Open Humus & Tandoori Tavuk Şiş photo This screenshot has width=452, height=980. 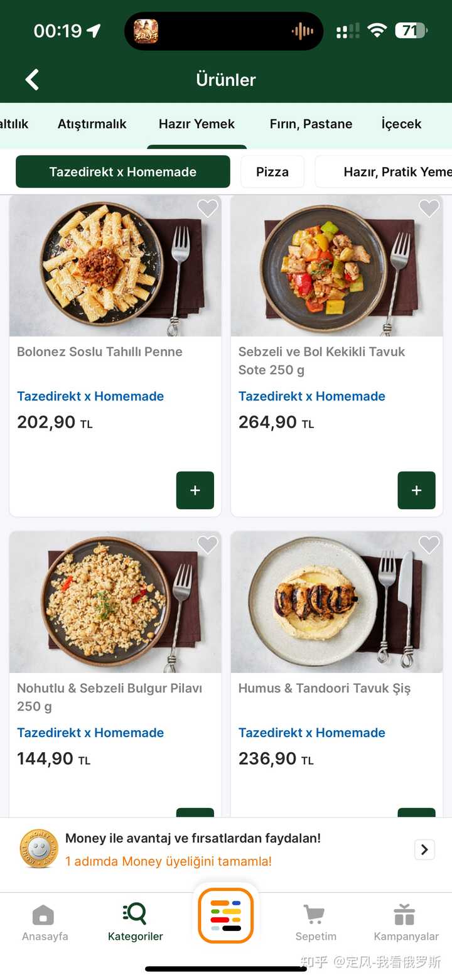point(336,603)
